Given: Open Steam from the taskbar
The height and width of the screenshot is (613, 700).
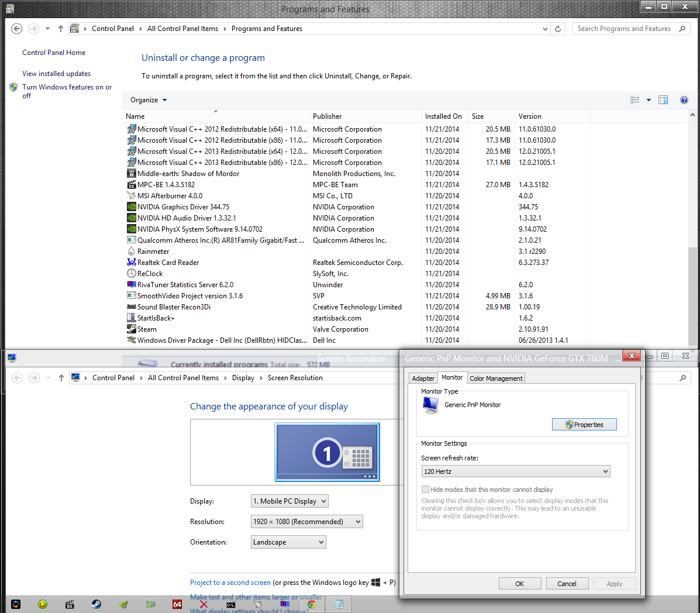Looking at the screenshot, I should 96,604.
